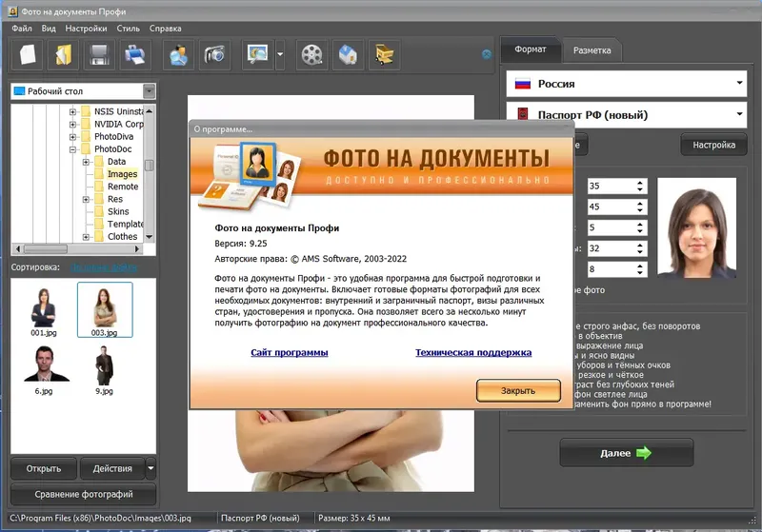
Task: Expand the NVIDIA Corp folder node
Action: point(73,125)
